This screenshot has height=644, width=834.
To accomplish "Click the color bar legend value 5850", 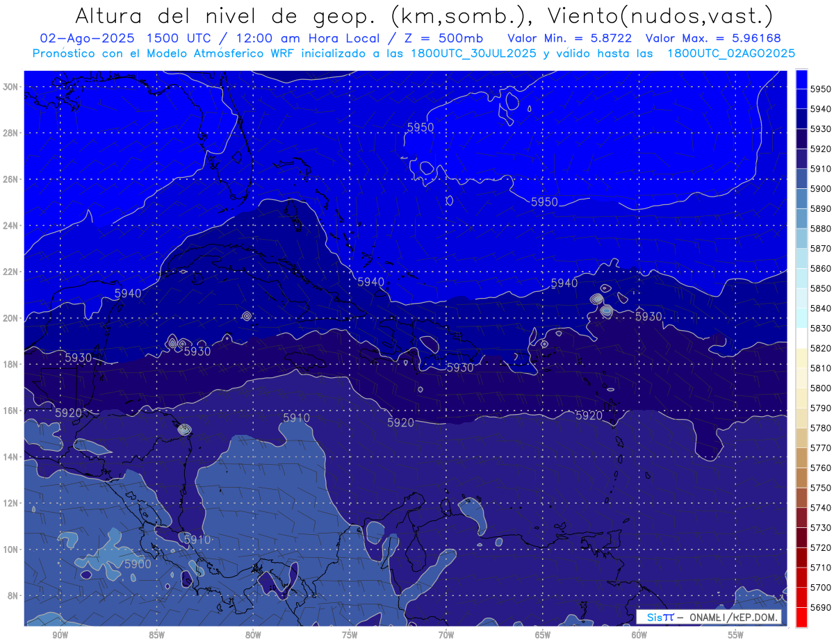I will click(x=821, y=288).
